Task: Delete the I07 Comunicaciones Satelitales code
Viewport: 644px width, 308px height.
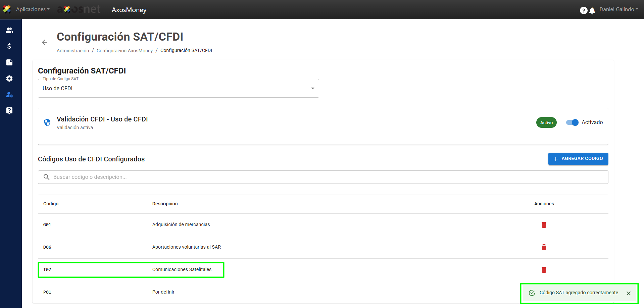Action: click(x=544, y=270)
